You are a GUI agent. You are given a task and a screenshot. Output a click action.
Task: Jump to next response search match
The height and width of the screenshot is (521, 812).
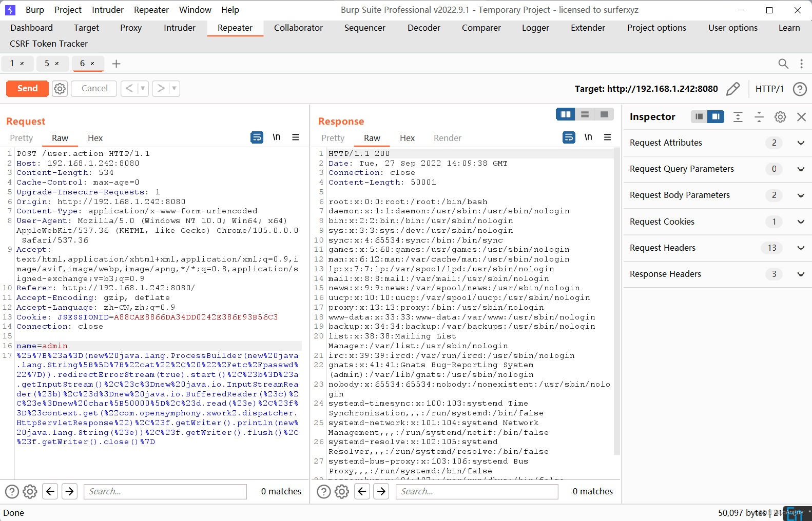pyautogui.click(x=381, y=491)
